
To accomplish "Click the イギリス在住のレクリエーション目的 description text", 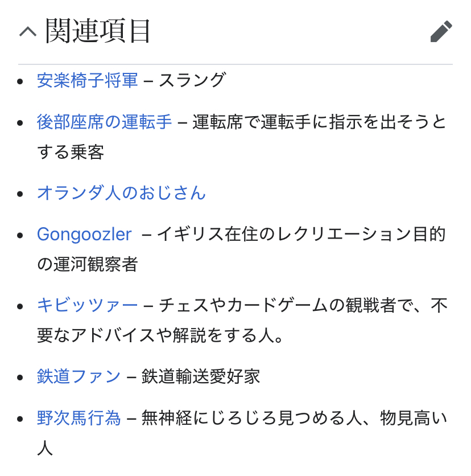I will (x=301, y=234).
